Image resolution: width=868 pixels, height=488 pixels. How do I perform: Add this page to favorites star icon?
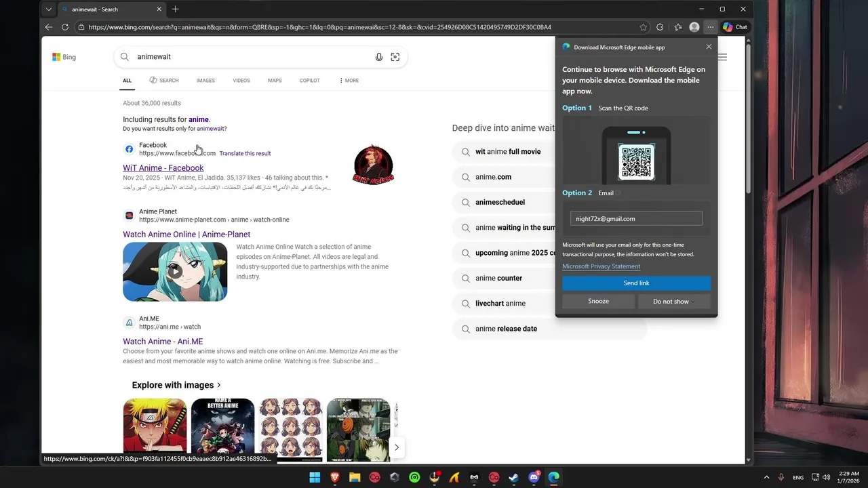click(643, 27)
